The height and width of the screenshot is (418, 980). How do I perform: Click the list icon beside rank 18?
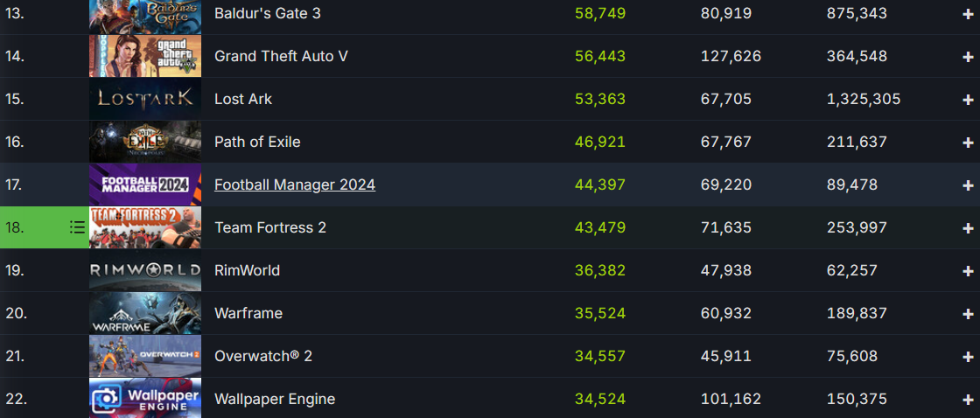pos(77,227)
